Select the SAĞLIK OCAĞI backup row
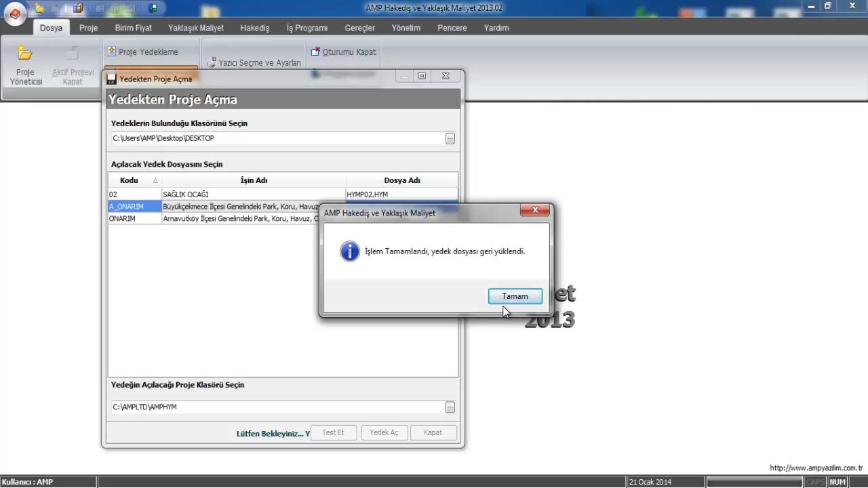The height and width of the screenshot is (488, 868). click(x=283, y=195)
